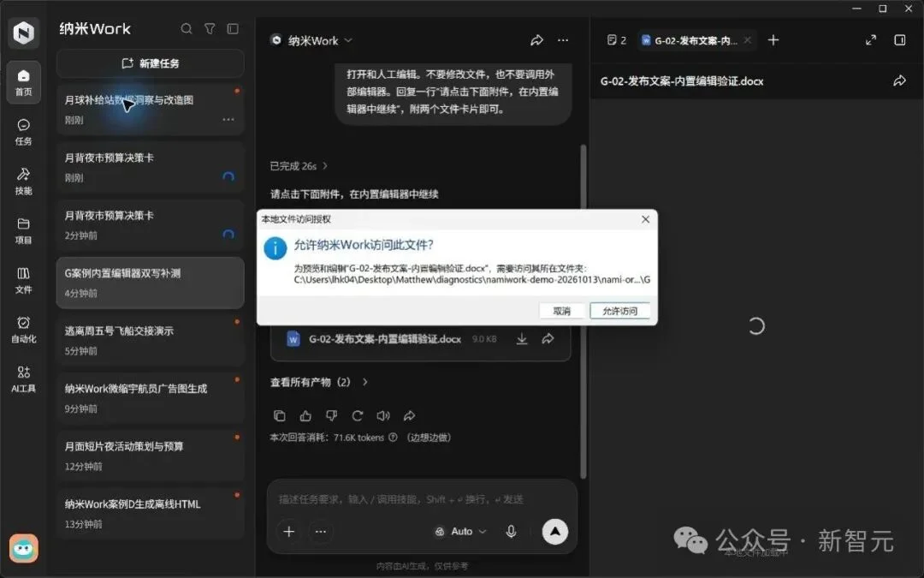Select 月背夜市预算决策卡 task from 2分钟前

tap(151, 225)
